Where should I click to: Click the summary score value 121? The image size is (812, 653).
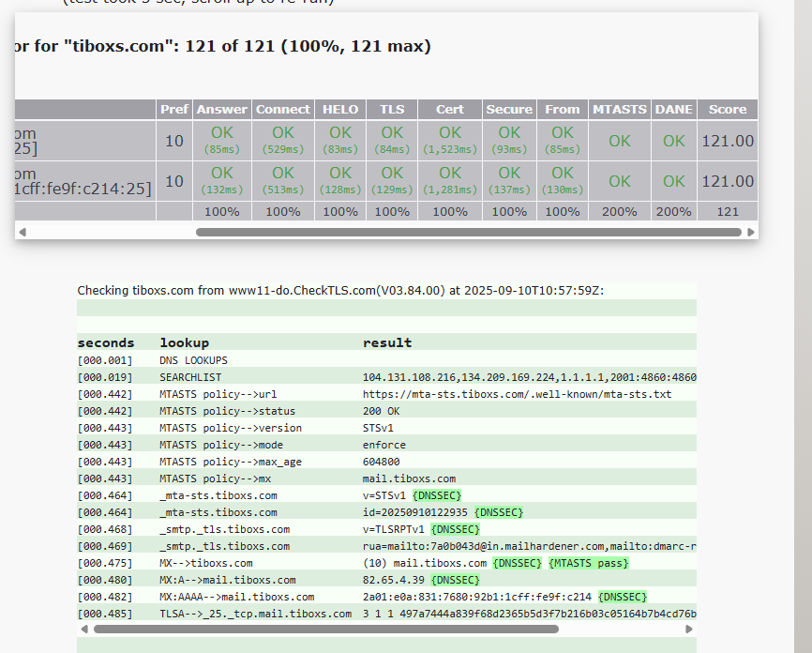click(728, 211)
